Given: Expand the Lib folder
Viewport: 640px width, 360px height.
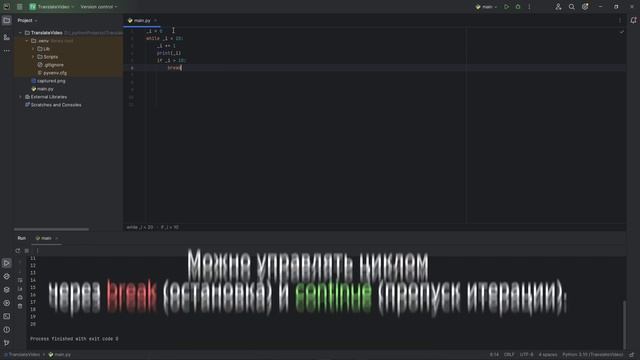Looking at the screenshot, I should (33, 49).
